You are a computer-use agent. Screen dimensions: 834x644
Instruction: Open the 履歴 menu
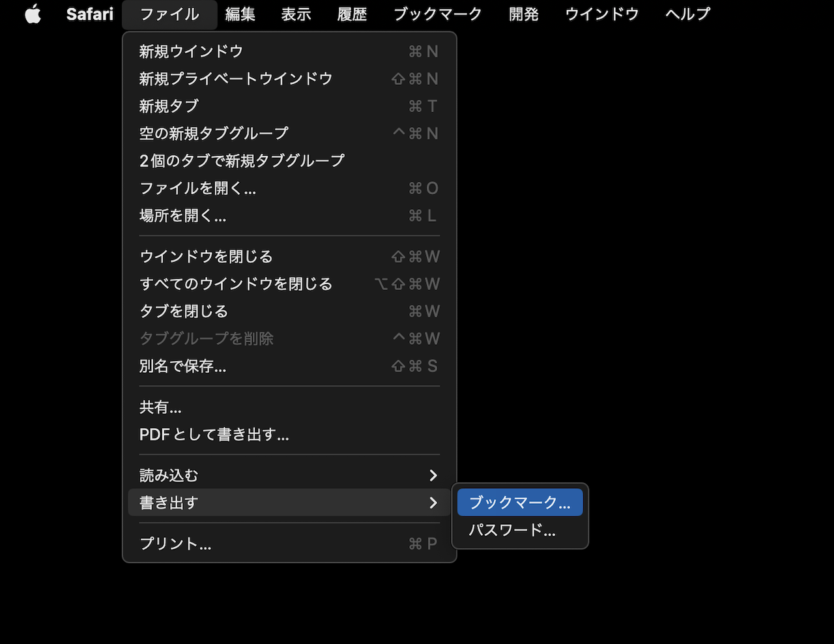tap(352, 14)
